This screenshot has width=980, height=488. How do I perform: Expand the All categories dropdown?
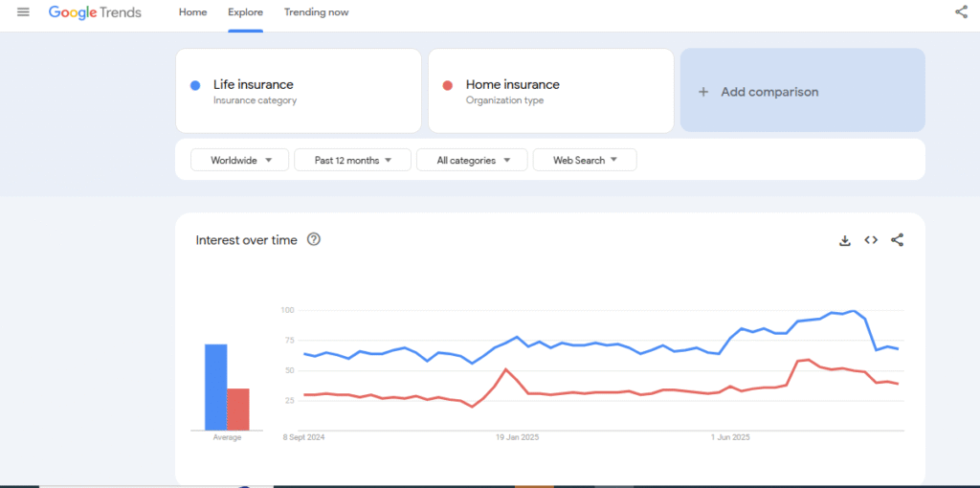pos(472,161)
